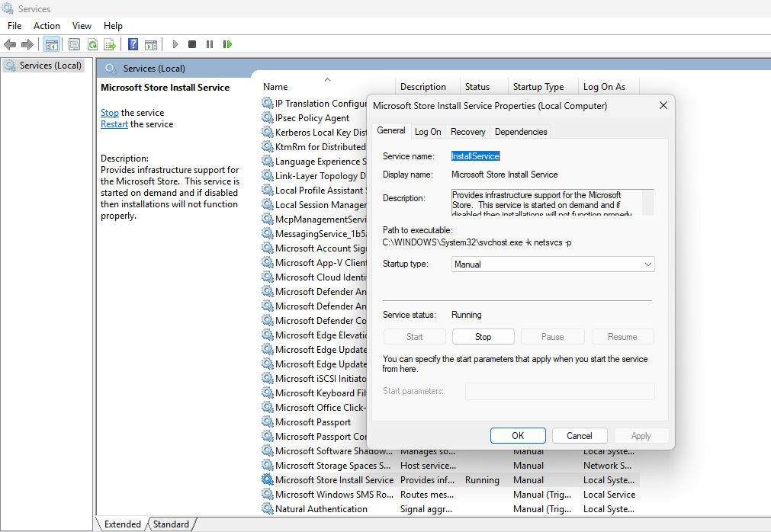Screen dimensions: 771x532
Task: Switch to the Dependencies tab
Action: [521, 132]
